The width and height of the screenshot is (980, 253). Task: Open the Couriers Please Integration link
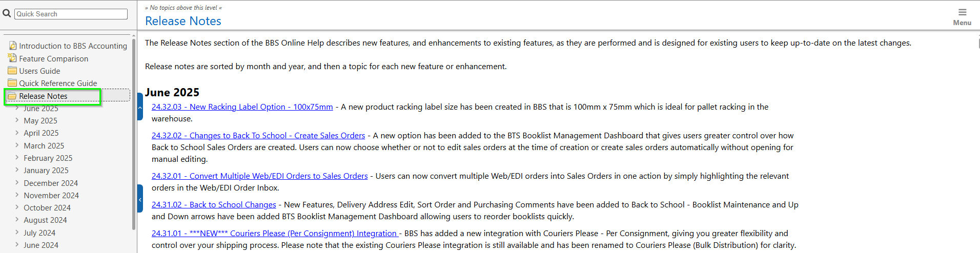tap(275, 234)
